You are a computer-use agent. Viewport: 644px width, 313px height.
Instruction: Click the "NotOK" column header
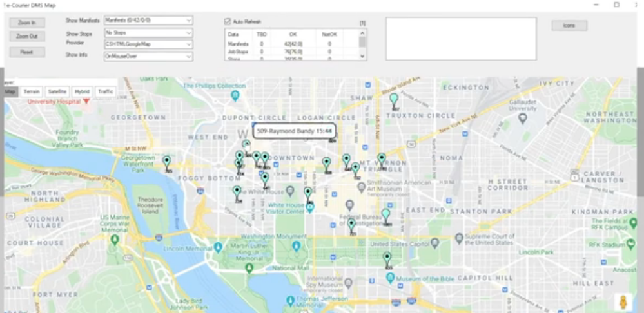[329, 35]
